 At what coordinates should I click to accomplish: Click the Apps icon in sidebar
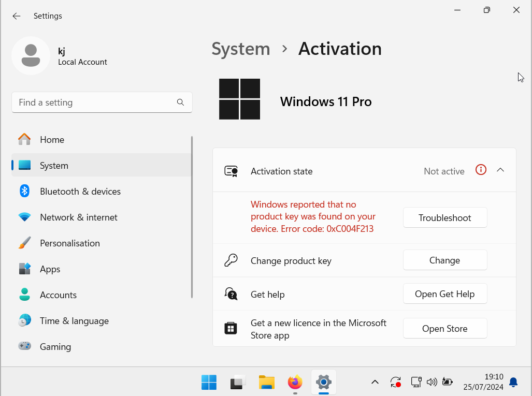(24, 269)
